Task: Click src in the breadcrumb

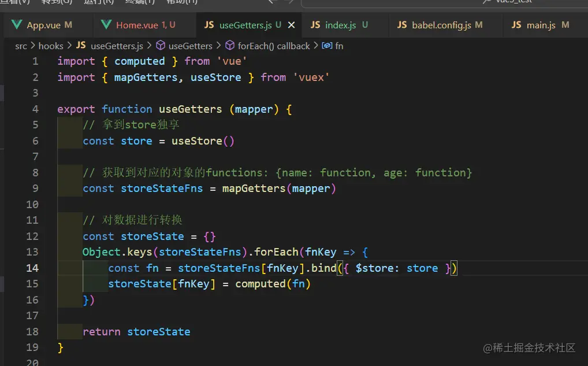Action: pyautogui.click(x=21, y=46)
